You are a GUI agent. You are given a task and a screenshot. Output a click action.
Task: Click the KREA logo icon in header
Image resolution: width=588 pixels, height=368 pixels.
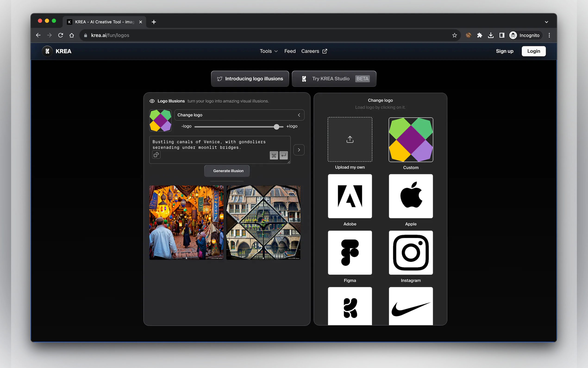coord(47,51)
